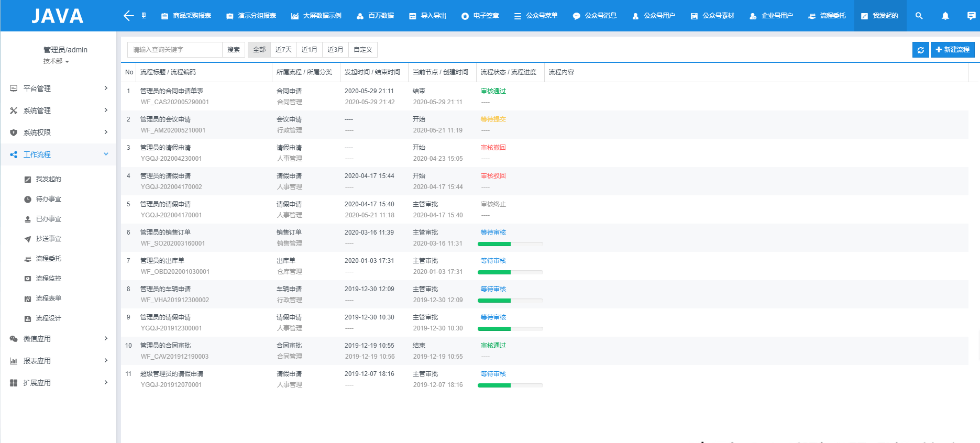The image size is (980, 443).
Task: Switch to the 电子签章 tab
Action: 480,16
